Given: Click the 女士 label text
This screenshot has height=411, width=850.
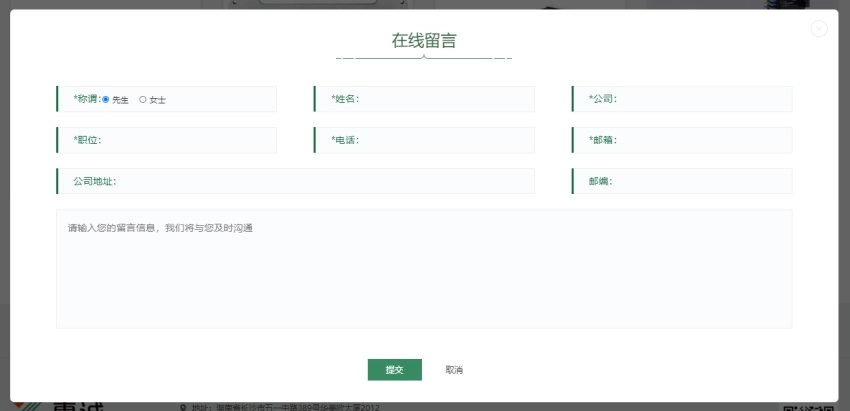Looking at the screenshot, I should (158, 100).
